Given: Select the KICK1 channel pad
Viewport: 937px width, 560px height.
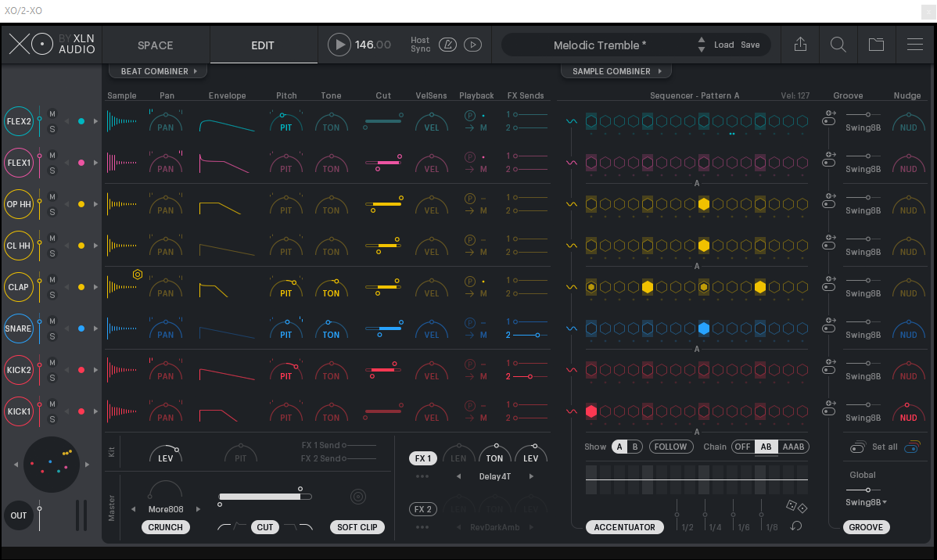Looking at the screenshot, I should point(19,411).
